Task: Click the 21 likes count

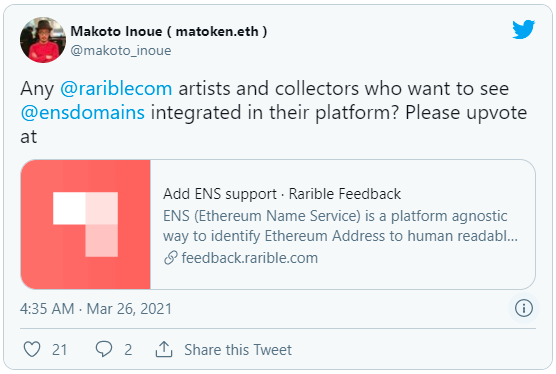Action: pos(59,350)
